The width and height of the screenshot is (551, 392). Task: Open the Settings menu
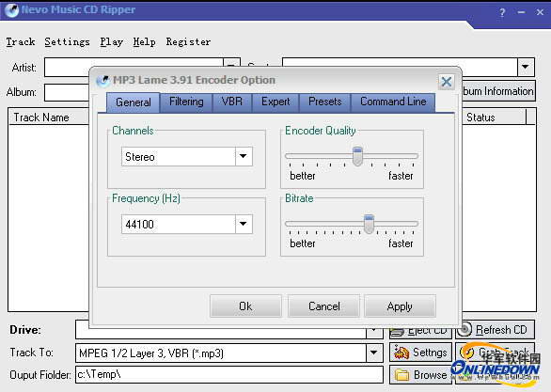click(67, 41)
